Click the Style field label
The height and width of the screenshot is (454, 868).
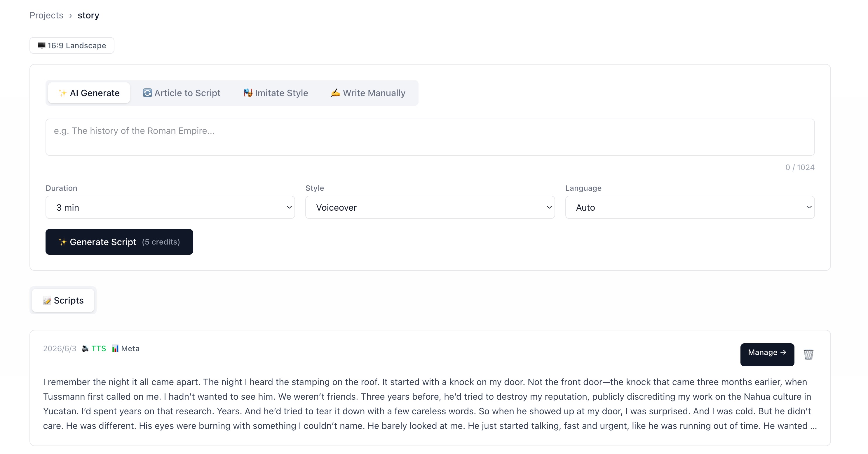314,188
